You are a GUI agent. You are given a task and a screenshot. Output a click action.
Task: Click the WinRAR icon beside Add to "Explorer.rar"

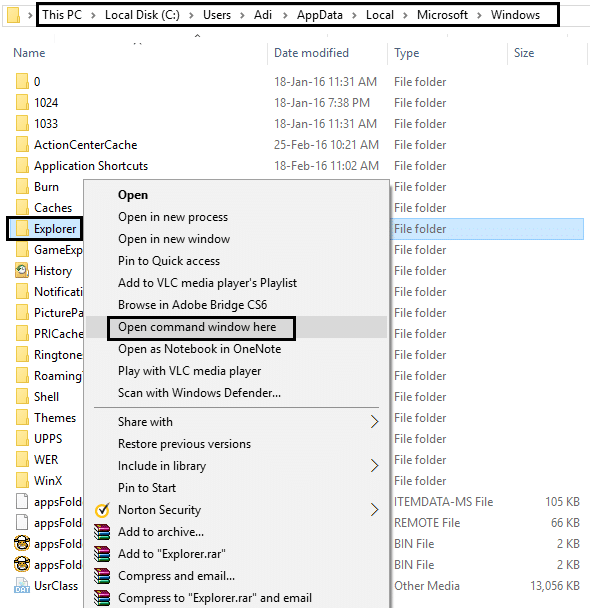[102, 554]
